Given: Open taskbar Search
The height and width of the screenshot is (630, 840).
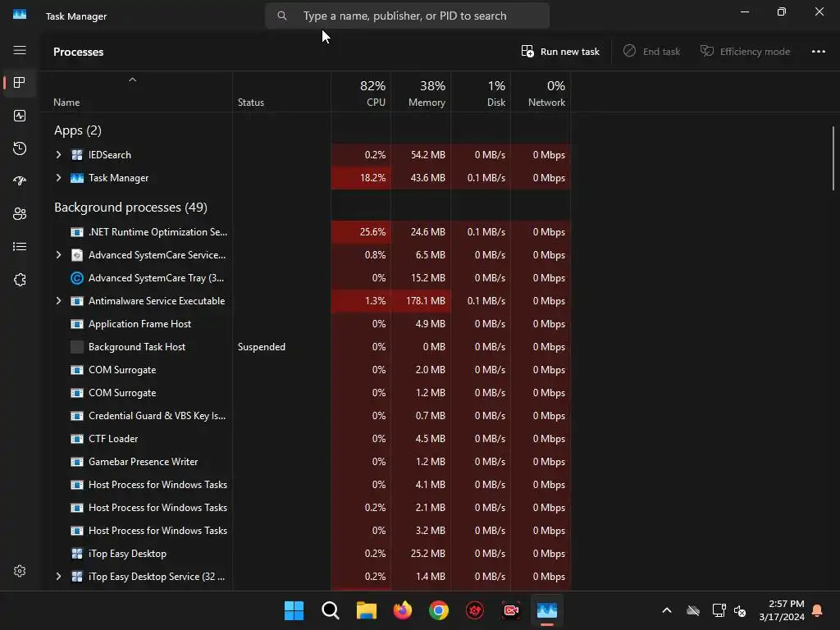Looking at the screenshot, I should click(x=330, y=610).
